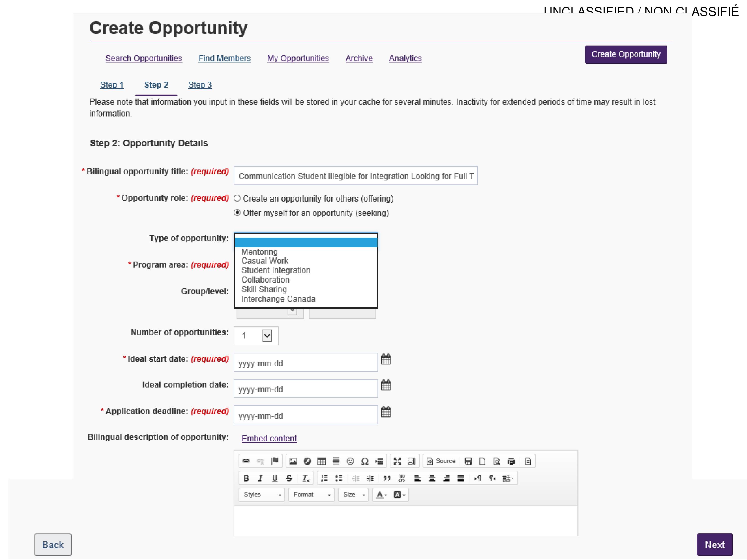Click the insert link icon in editor

(246, 461)
